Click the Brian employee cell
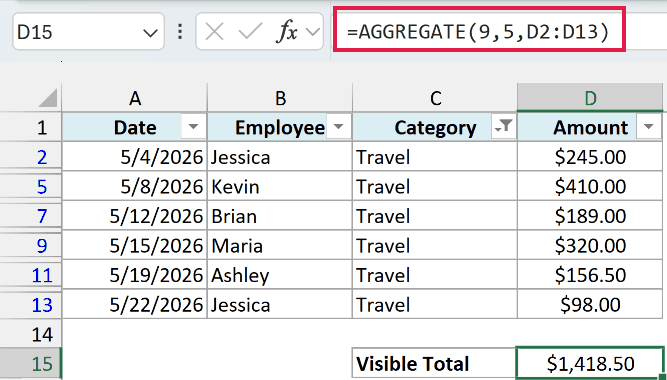This screenshot has width=667, height=380. pyautogui.click(x=280, y=216)
